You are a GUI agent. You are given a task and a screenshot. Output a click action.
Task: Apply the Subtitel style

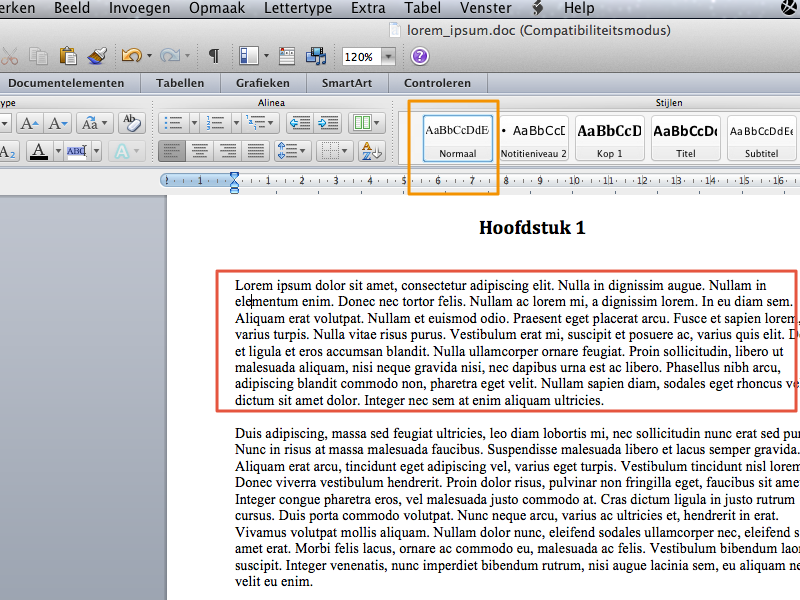coord(762,138)
